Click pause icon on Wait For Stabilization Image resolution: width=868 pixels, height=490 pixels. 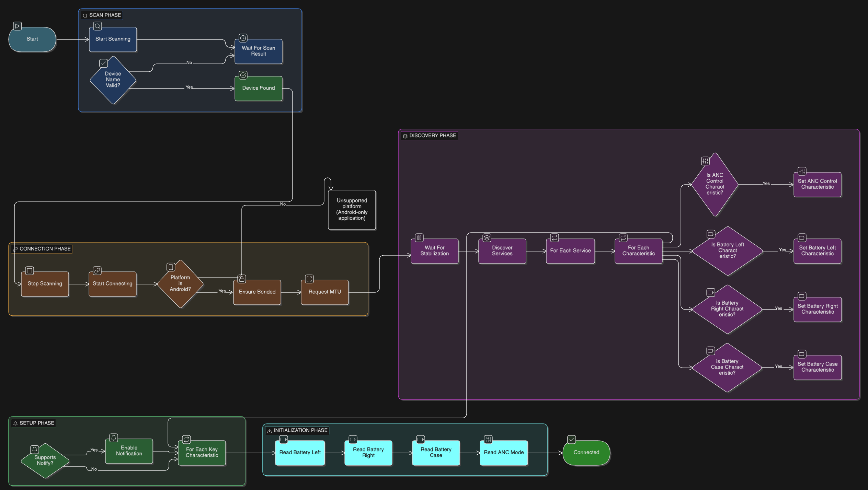click(x=419, y=238)
